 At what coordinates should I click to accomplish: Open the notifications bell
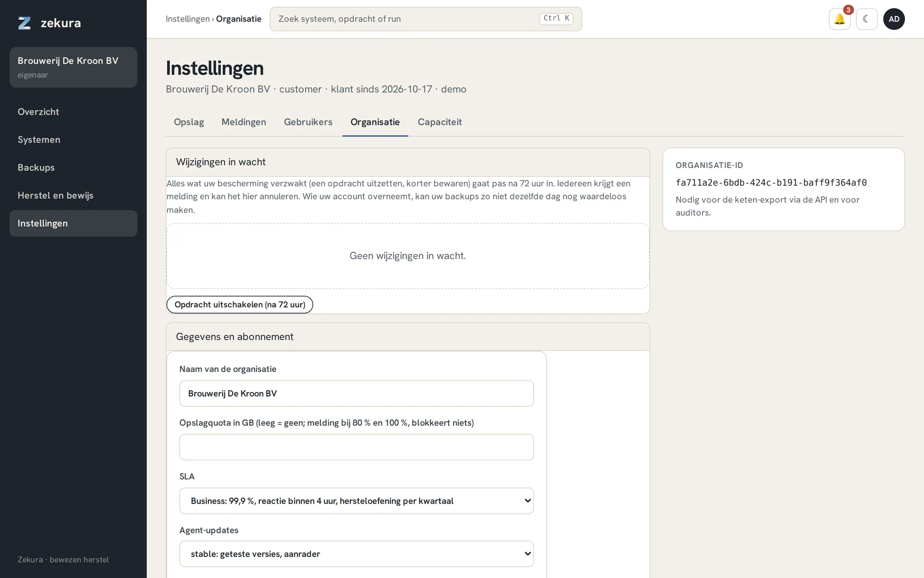pos(839,19)
